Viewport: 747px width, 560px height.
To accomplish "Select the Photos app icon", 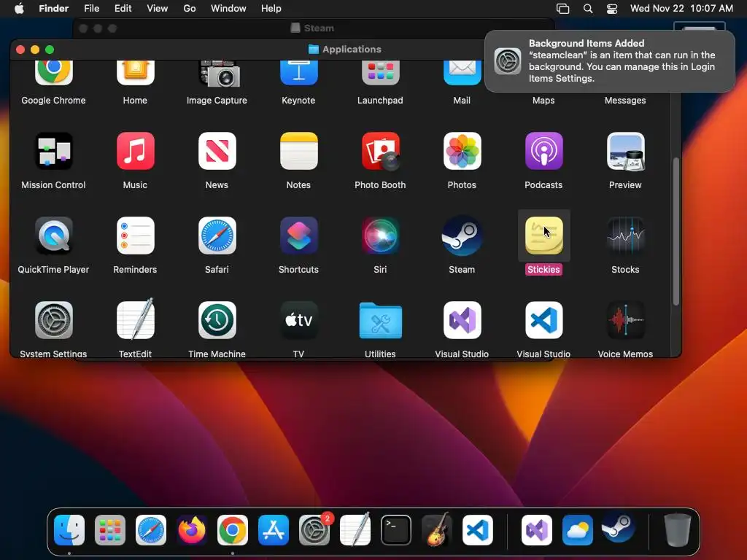I will pyautogui.click(x=462, y=151).
